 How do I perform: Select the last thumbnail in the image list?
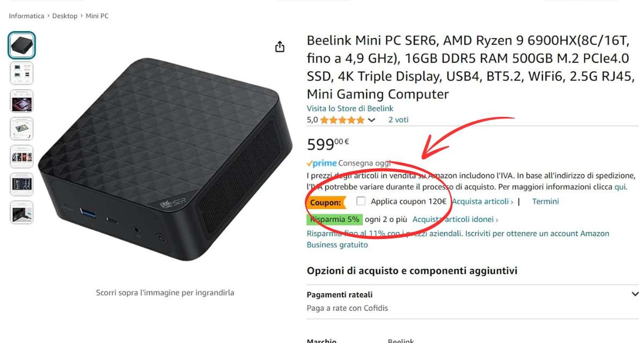[22, 212]
